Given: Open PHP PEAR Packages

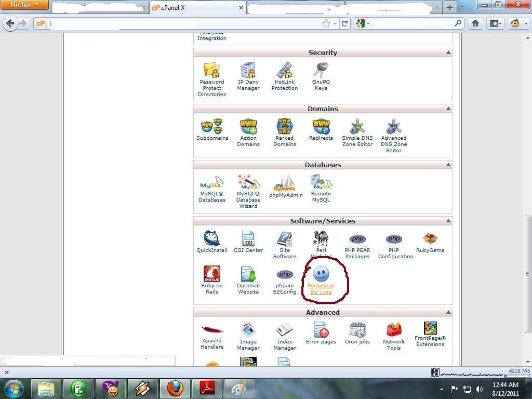Looking at the screenshot, I should [x=357, y=247].
